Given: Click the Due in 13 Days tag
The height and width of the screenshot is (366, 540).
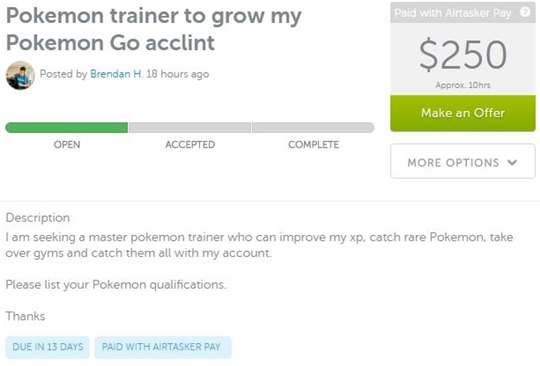Looking at the screenshot, I should pos(48,347).
